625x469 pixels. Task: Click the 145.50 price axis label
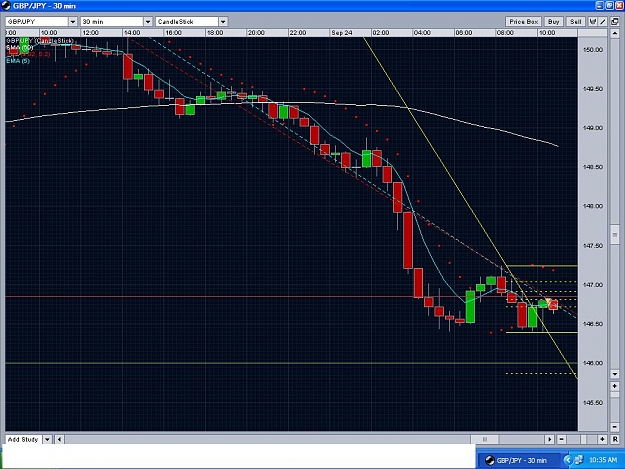coord(593,403)
